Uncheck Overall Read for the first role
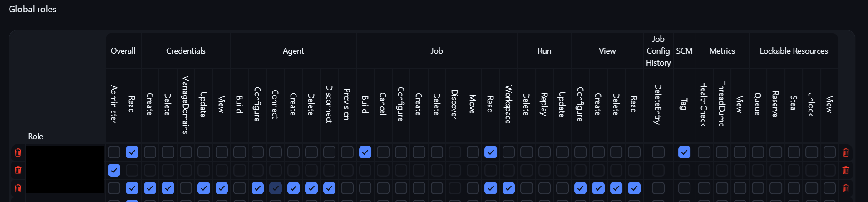This screenshot has height=202, width=868. tap(132, 152)
